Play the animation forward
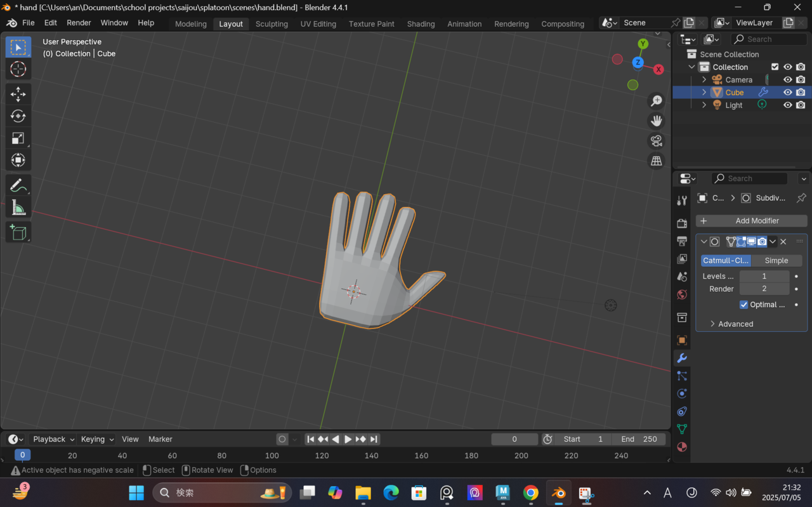Screen dimensions: 812x507 point(348,439)
